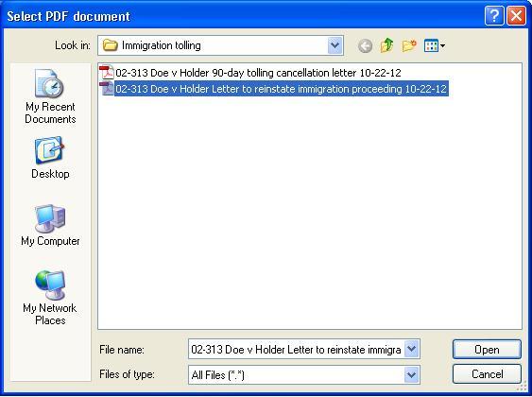Go to Desktop in places bar
Viewport: 532px width, 397px height.
pos(50,158)
